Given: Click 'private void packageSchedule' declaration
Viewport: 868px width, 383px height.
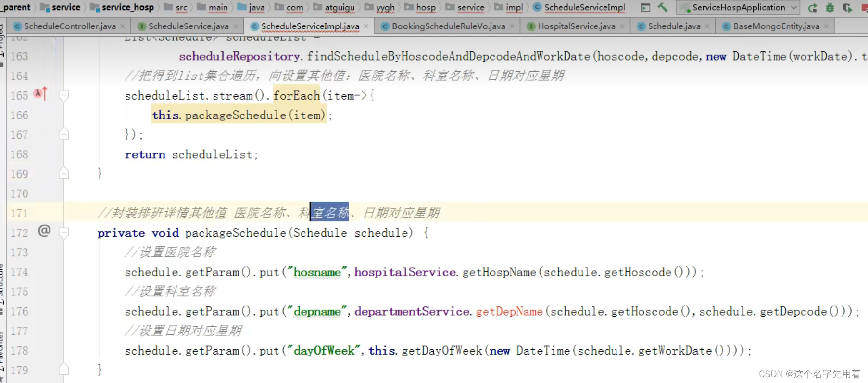Looking at the screenshot, I should 191,233.
